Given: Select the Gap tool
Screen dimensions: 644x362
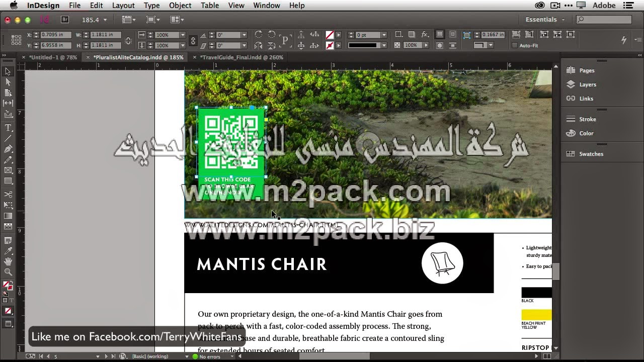Looking at the screenshot, I should pos(8,103).
